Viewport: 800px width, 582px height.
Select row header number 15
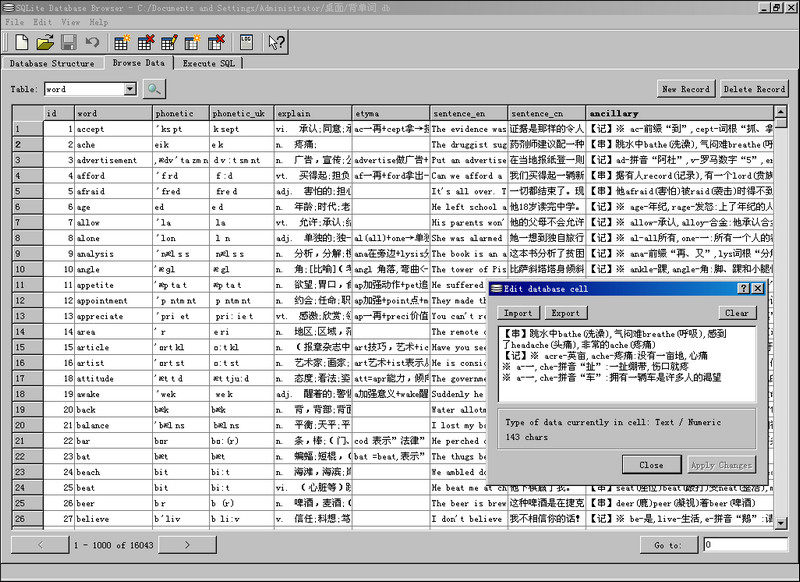28,347
